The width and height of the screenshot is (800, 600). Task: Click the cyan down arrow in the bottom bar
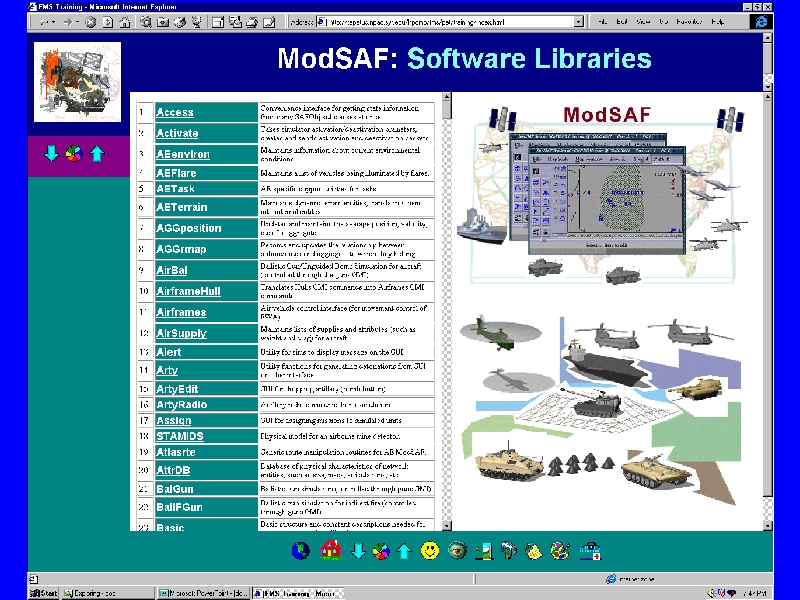(358, 551)
